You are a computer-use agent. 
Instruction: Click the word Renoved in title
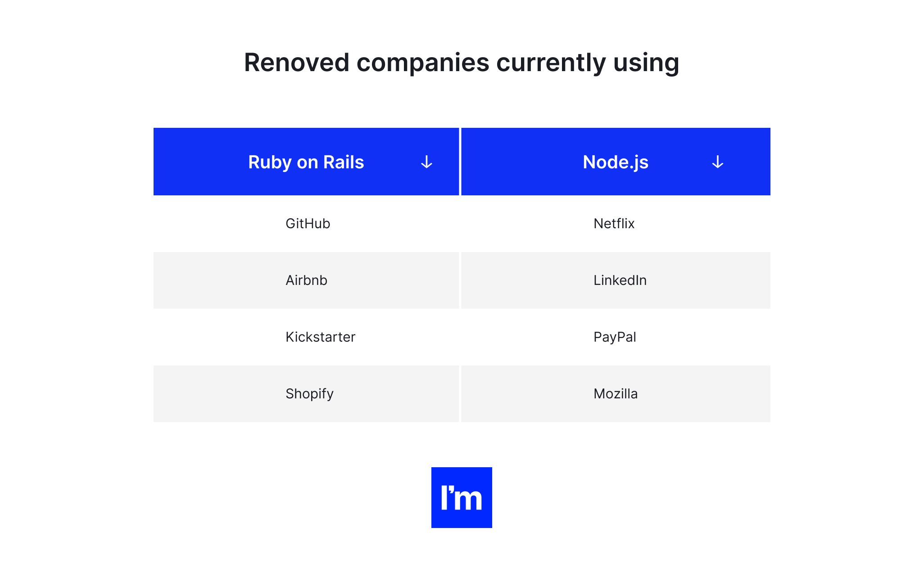pos(297,62)
